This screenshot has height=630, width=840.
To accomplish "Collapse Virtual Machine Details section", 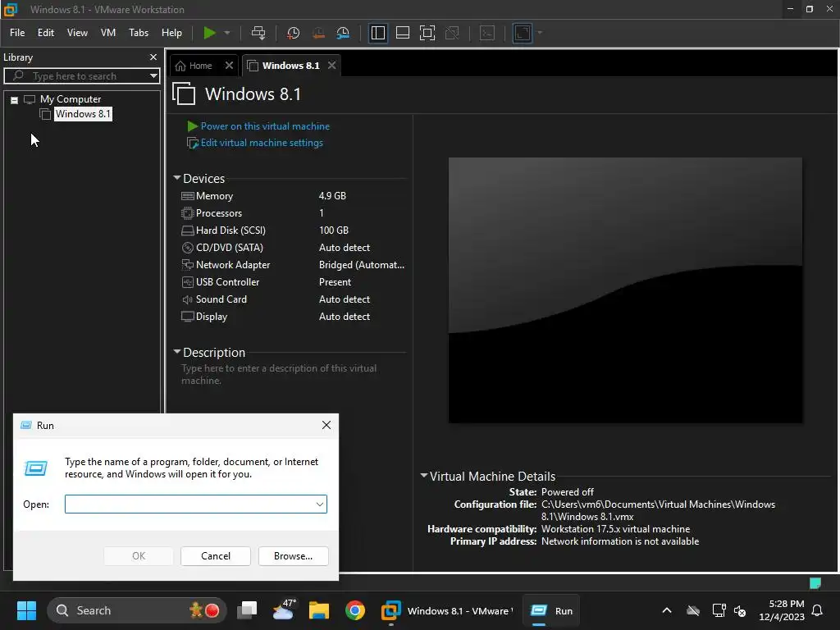I will pos(424,476).
